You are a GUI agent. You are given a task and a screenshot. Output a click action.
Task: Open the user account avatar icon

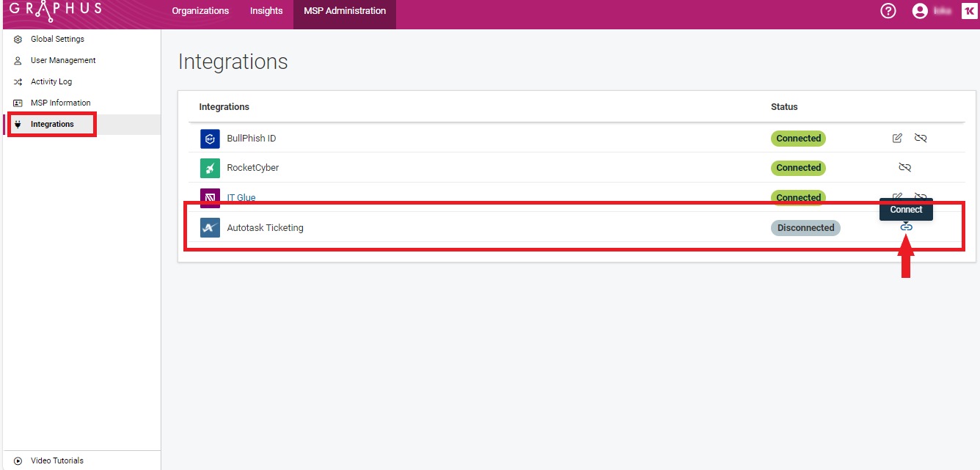tap(920, 11)
